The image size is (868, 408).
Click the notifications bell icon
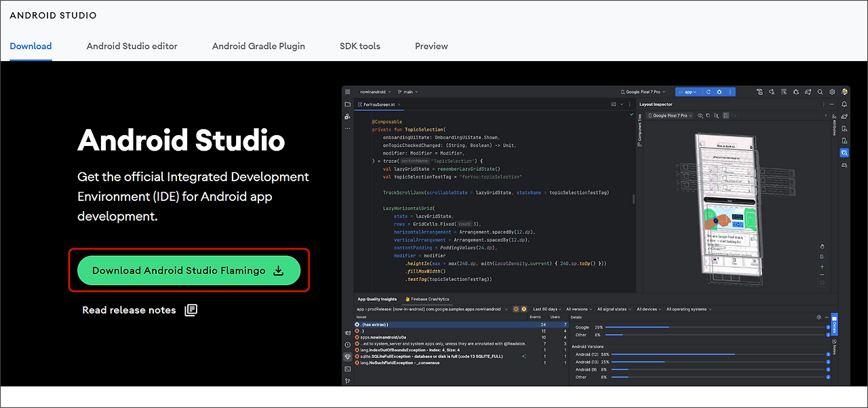(844, 104)
